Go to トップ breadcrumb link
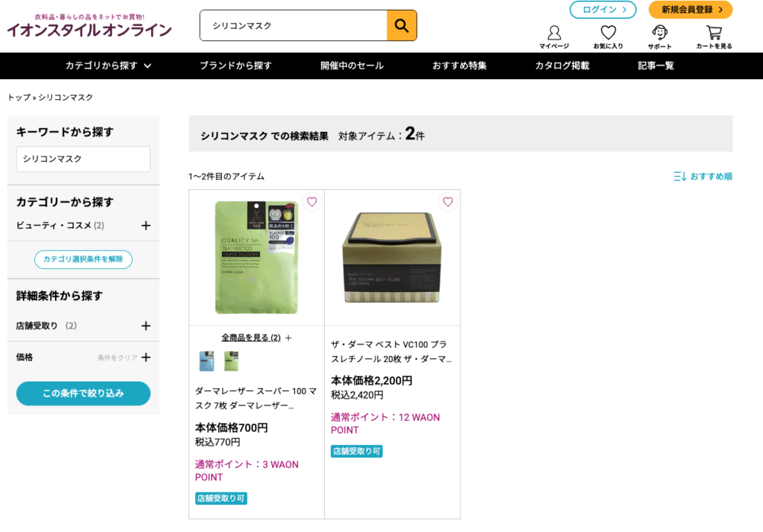This screenshot has width=763, height=532. pos(19,98)
